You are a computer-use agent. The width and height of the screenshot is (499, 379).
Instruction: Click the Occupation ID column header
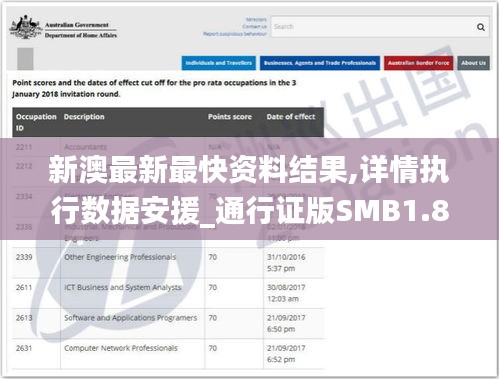tap(36, 122)
